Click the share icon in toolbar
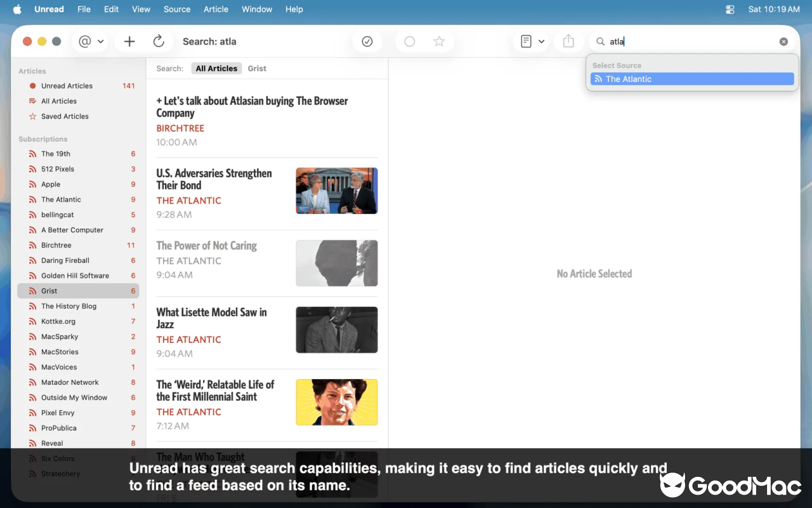The width and height of the screenshot is (812, 508). click(x=568, y=41)
